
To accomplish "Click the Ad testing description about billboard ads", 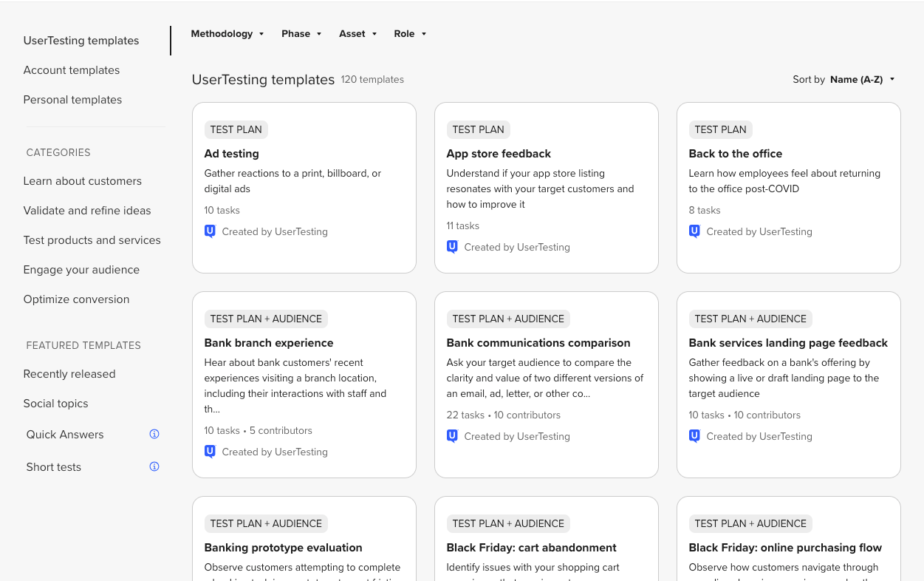I will click(292, 181).
